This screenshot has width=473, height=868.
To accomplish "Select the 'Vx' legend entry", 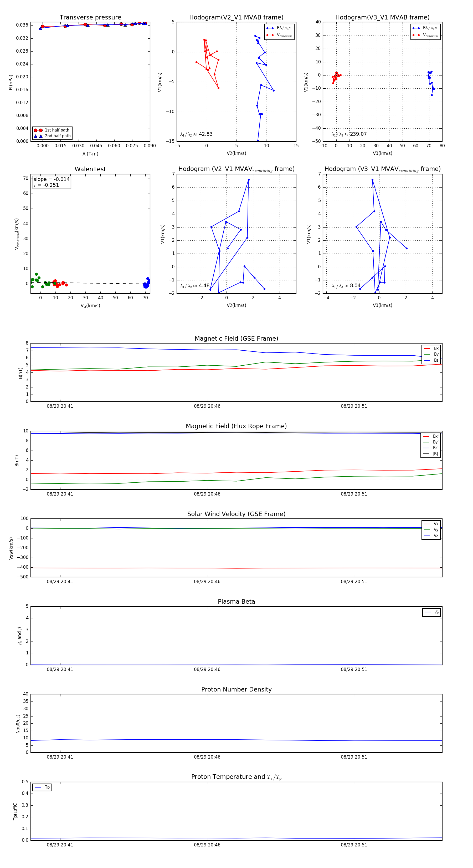I will 431,524.
